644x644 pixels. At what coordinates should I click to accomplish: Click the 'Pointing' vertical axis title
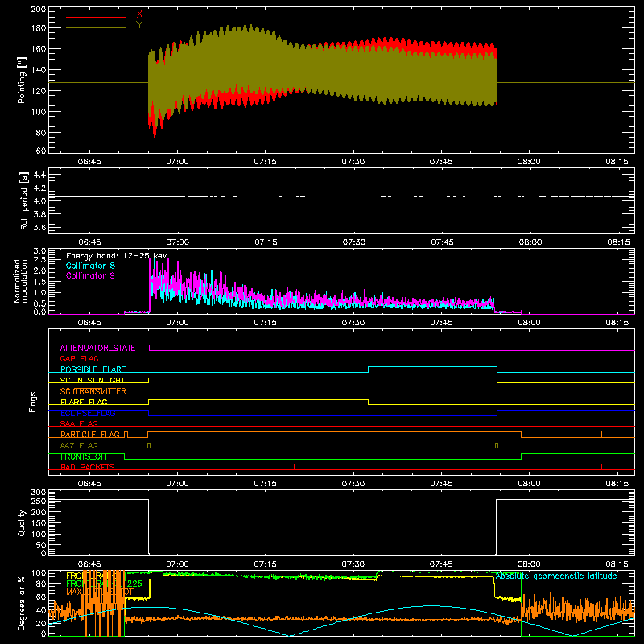22,80
